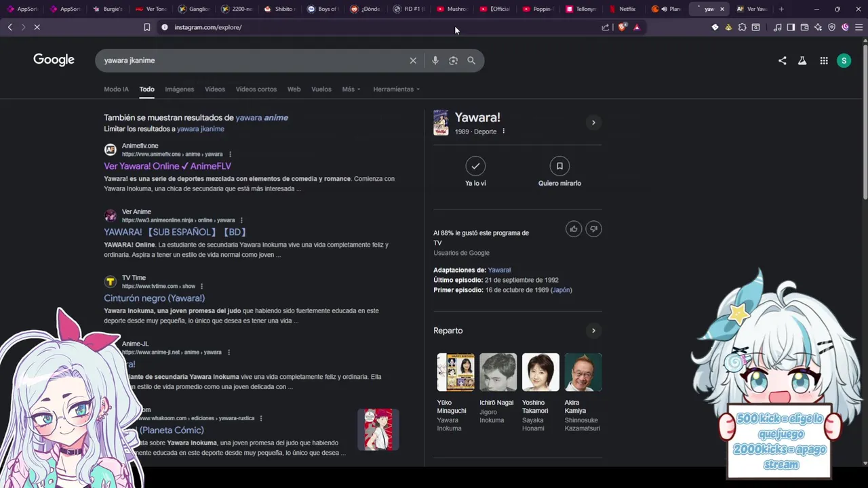Open the 'Herramientas' tools dropdown

[x=396, y=89]
